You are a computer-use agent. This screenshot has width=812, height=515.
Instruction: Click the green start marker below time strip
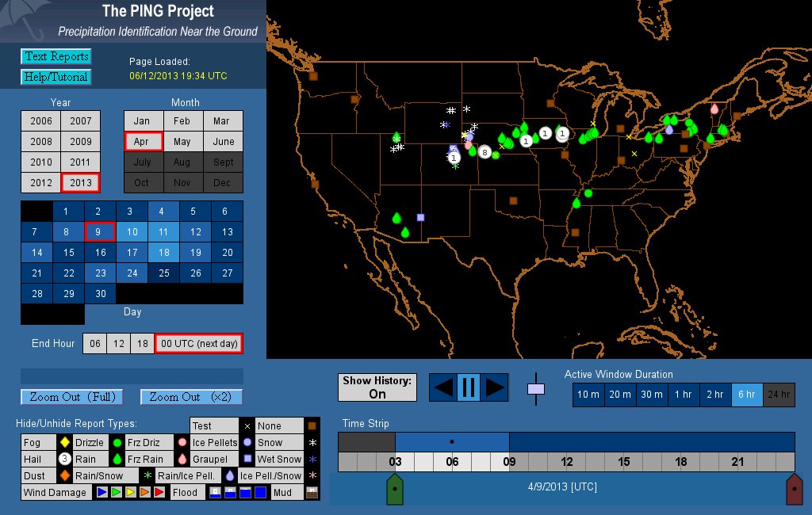pos(394,489)
